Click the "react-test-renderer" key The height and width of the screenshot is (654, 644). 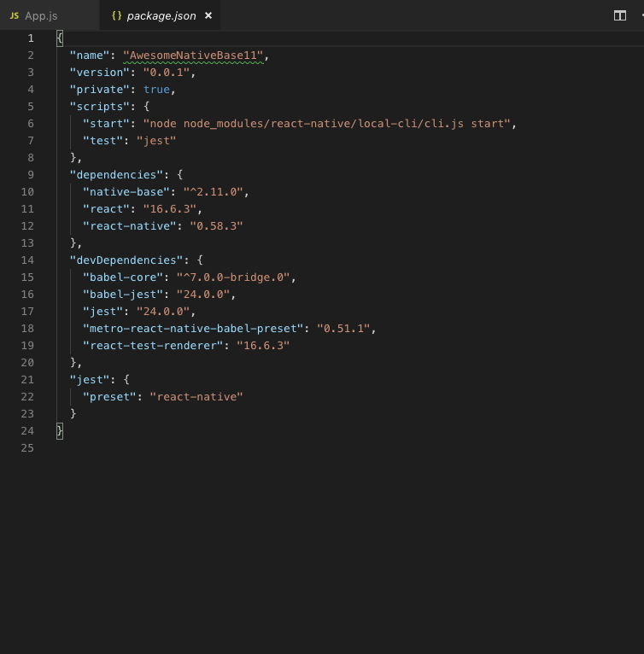153,346
